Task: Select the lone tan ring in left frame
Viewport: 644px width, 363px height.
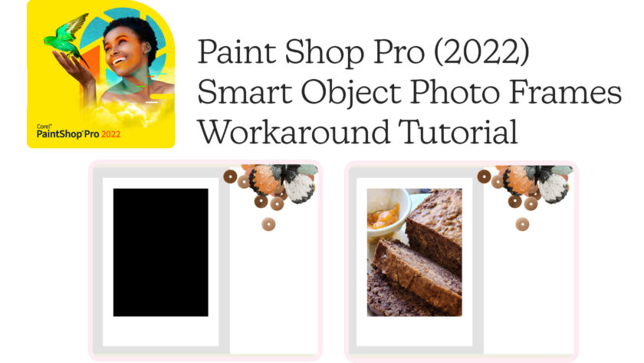Action: coord(268,224)
